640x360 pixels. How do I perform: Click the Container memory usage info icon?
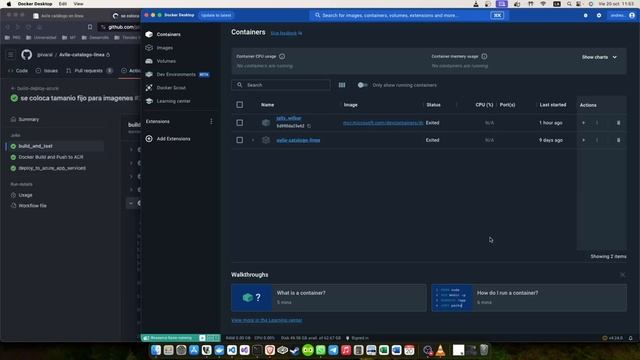(484, 56)
